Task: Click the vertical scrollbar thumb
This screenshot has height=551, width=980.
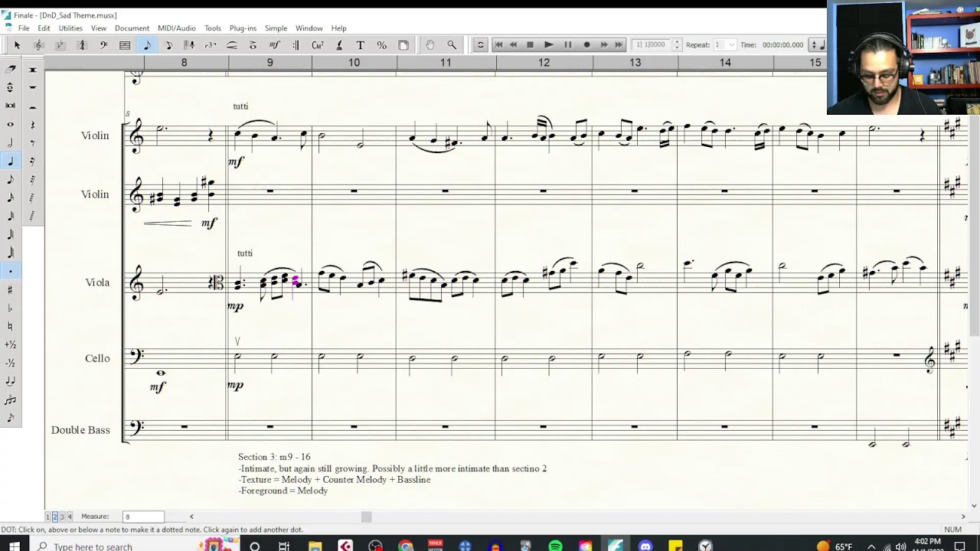Action: click(975, 226)
